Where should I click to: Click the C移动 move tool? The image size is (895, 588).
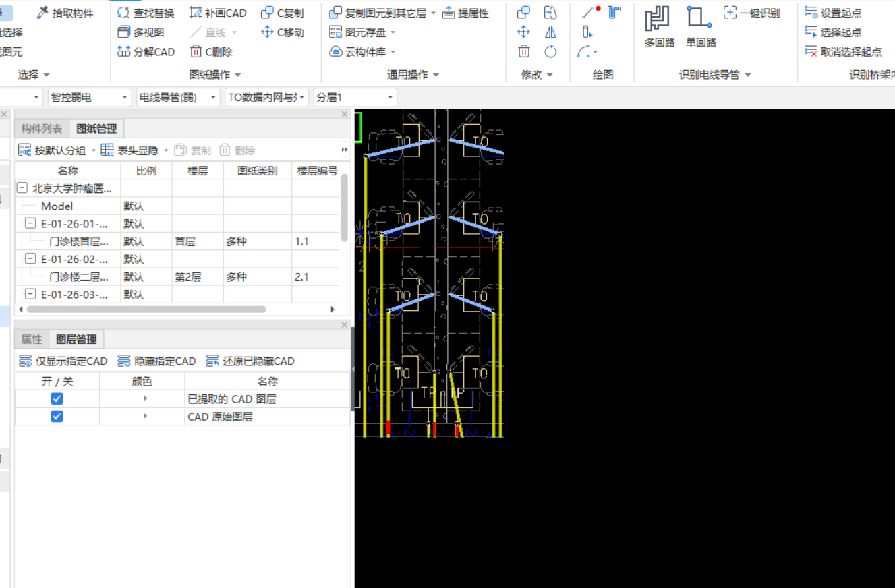(x=282, y=32)
